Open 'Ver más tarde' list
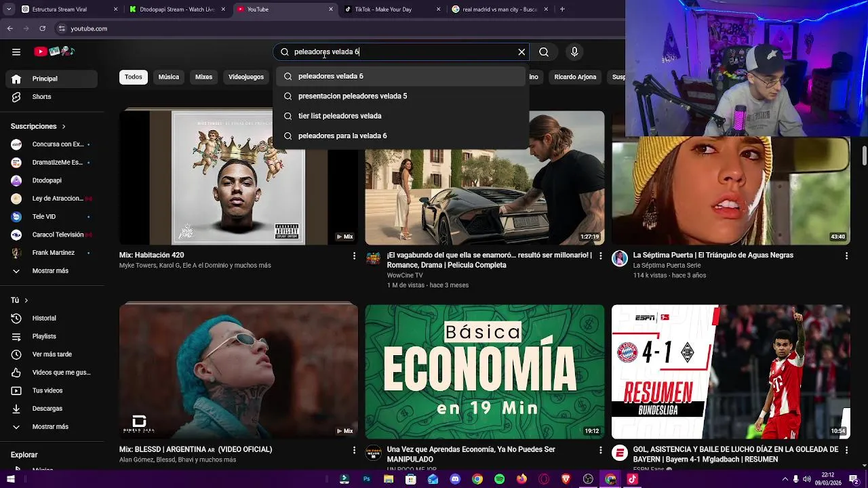The width and height of the screenshot is (868, 488). pyautogui.click(x=52, y=354)
